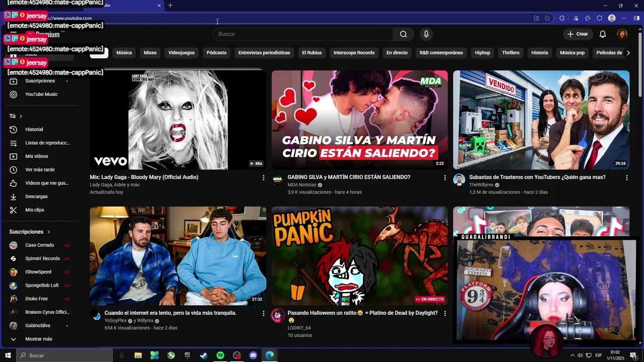The height and width of the screenshot is (362, 644).
Task: Open options for Subastas de Trasteros video
Action: point(626,177)
